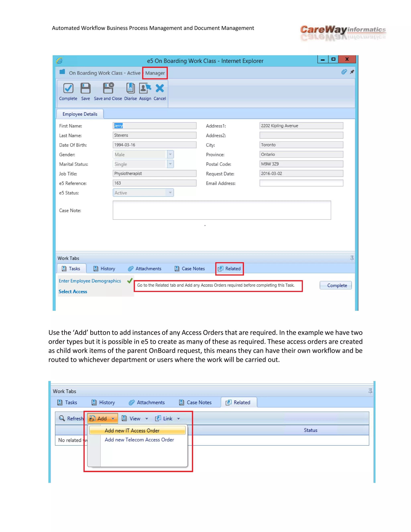
Task: Open the Gender dropdown
Action: pos(170,154)
